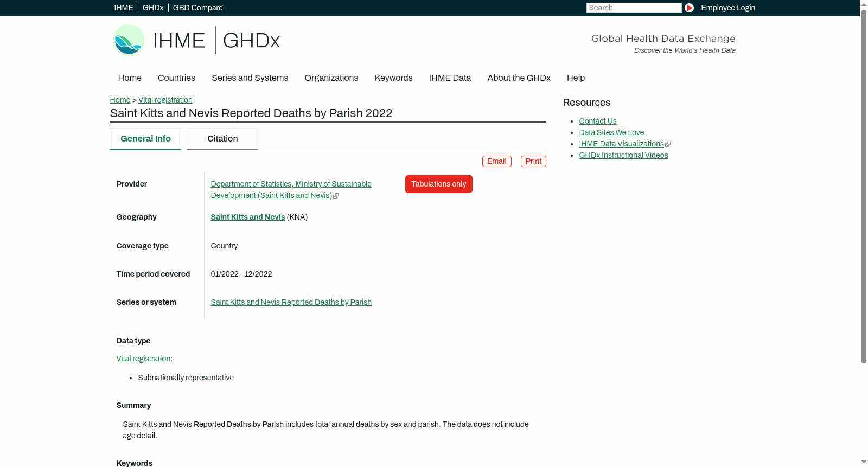
Task: Select the General Info tab
Action: pyautogui.click(x=145, y=139)
